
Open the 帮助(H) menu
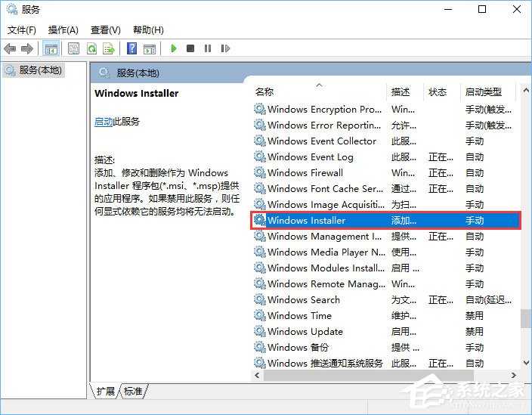[148, 30]
